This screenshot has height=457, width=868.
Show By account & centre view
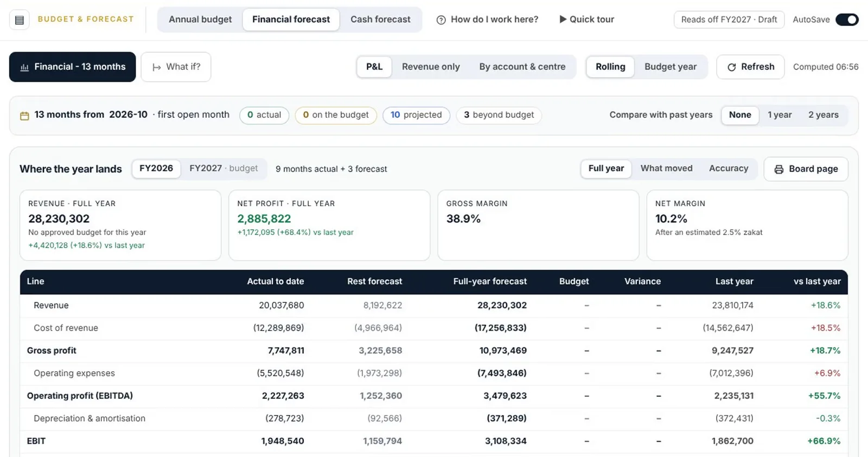[522, 67]
